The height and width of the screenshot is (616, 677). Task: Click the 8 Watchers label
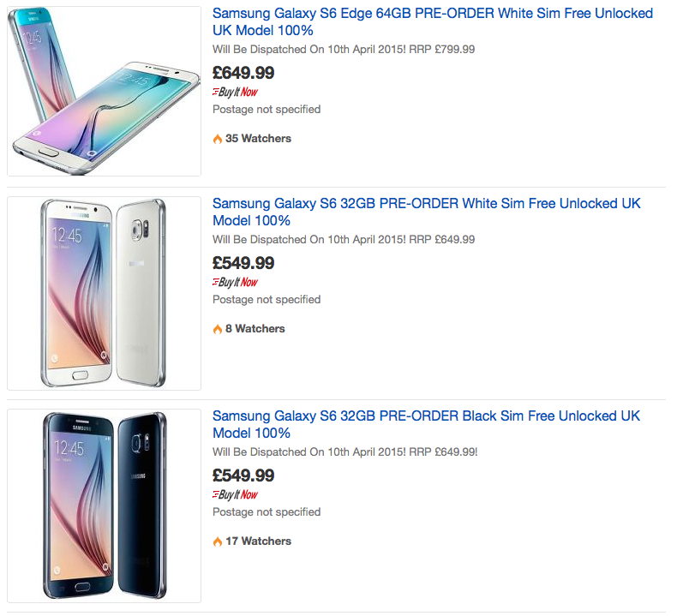pyautogui.click(x=255, y=329)
